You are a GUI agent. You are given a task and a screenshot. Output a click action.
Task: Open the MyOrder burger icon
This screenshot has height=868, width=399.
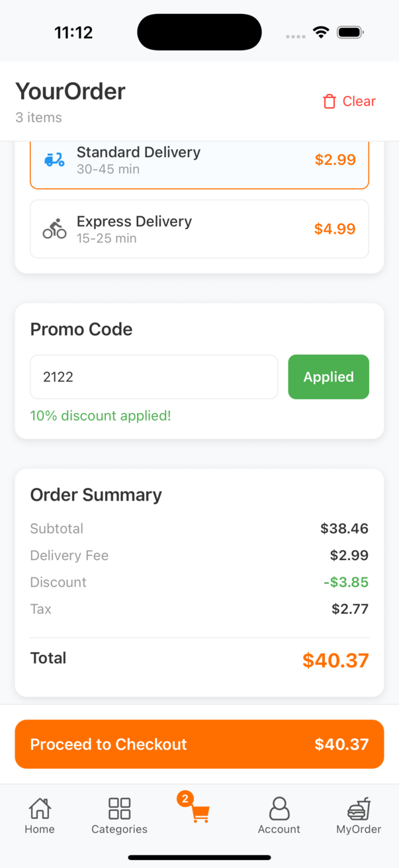point(359,808)
